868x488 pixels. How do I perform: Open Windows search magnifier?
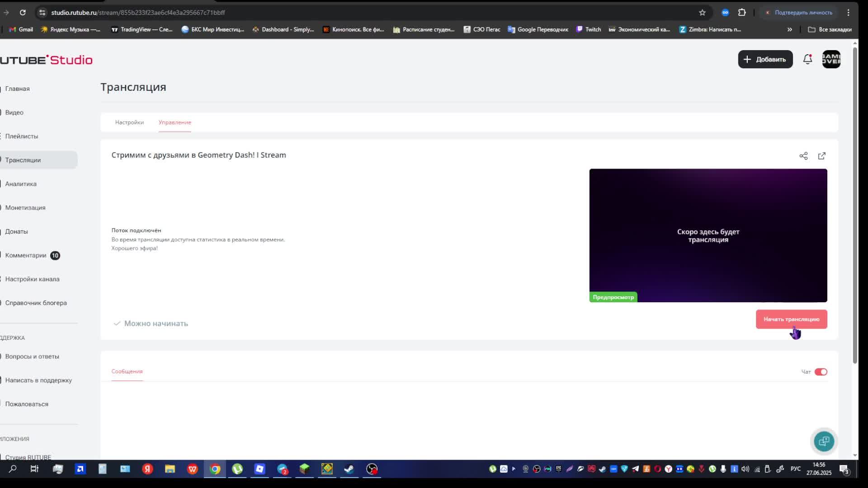tap(13, 469)
